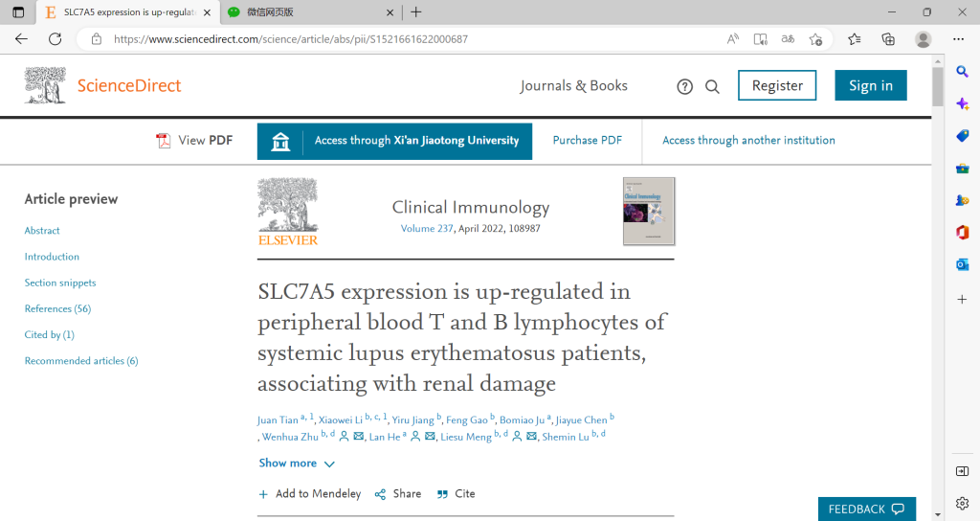Viewport: 980px width, 521px height.
Task: Expand the author list with Show more
Action: (297, 464)
